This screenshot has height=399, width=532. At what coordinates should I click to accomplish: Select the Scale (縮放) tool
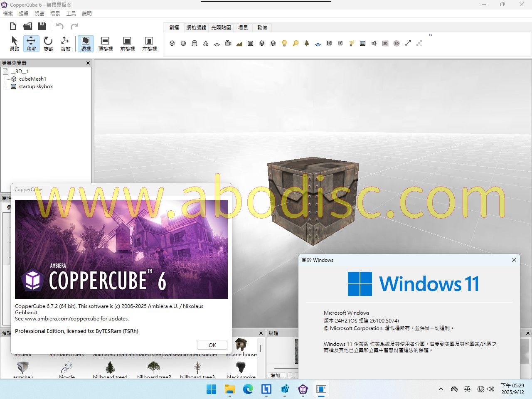coord(65,43)
